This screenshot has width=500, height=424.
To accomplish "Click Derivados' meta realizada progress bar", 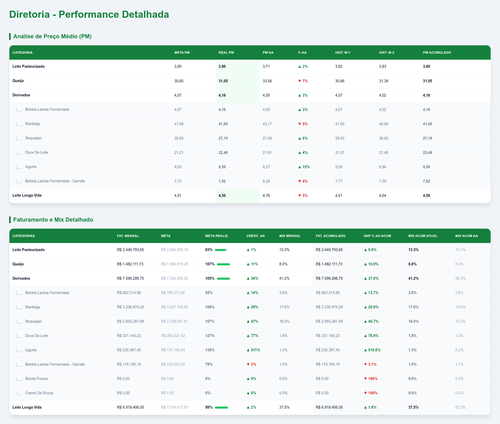I will pos(223,279).
